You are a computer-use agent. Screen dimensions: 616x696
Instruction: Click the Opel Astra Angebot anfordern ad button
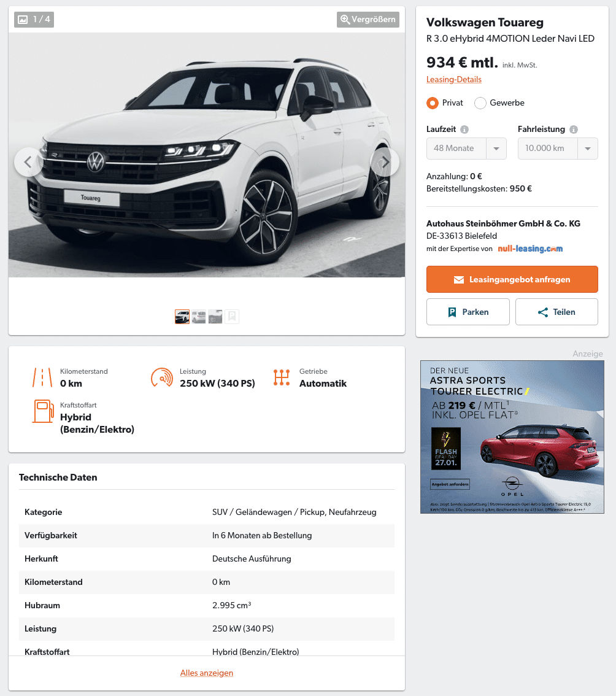tap(450, 484)
